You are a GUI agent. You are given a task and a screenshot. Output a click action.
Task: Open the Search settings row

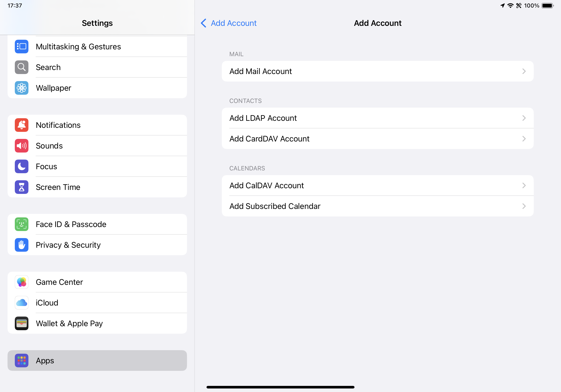pyautogui.click(x=97, y=67)
